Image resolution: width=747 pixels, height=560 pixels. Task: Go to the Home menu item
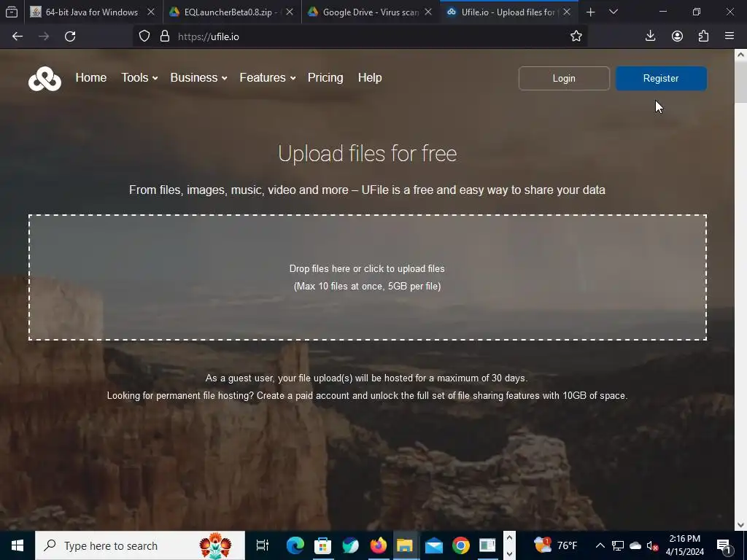[91, 77]
